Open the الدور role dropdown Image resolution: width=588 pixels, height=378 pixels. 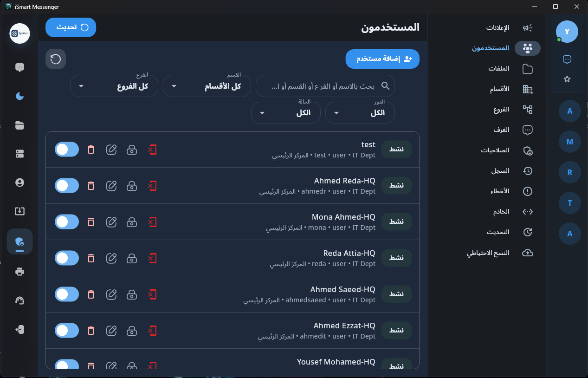point(360,113)
